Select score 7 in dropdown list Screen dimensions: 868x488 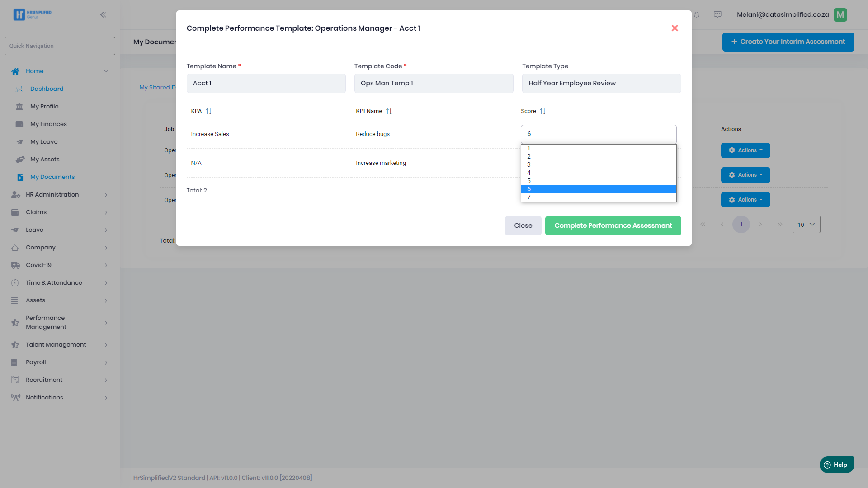(598, 197)
